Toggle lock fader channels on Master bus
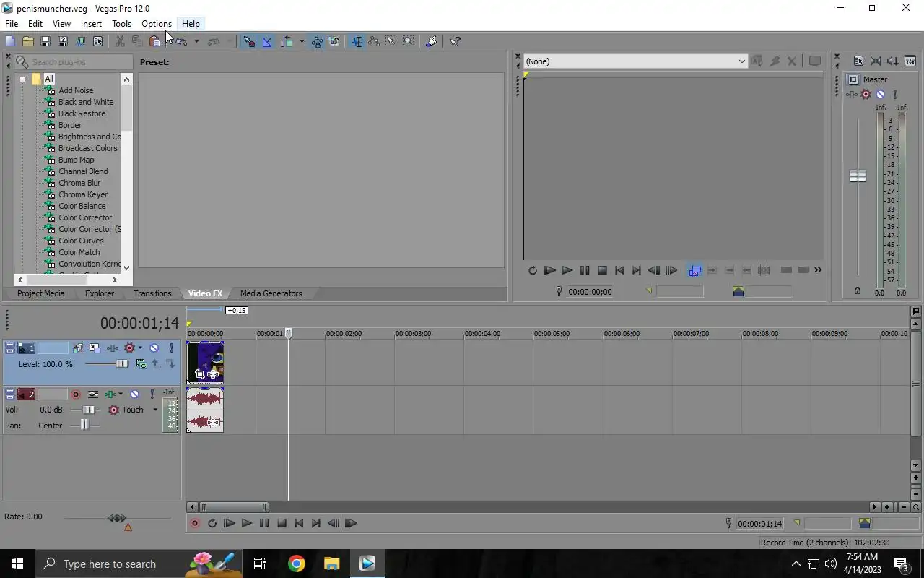The height and width of the screenshot is (578, 924). (x=858, y=290)
